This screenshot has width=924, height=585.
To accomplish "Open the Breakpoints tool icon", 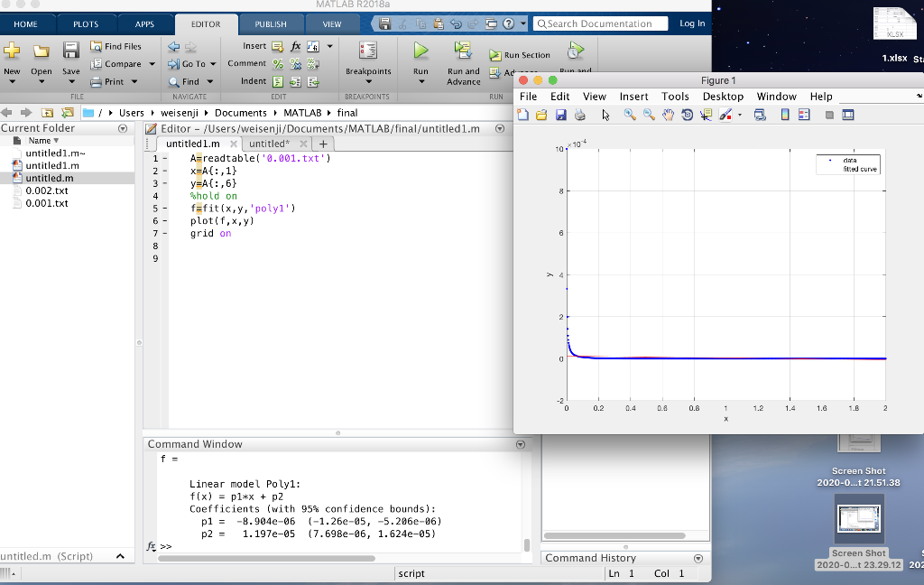I will (368, 51).
